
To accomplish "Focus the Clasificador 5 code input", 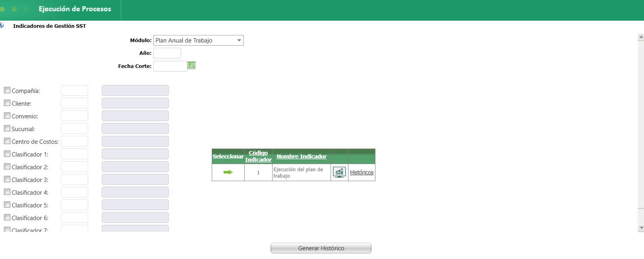I will pos(74,205).
